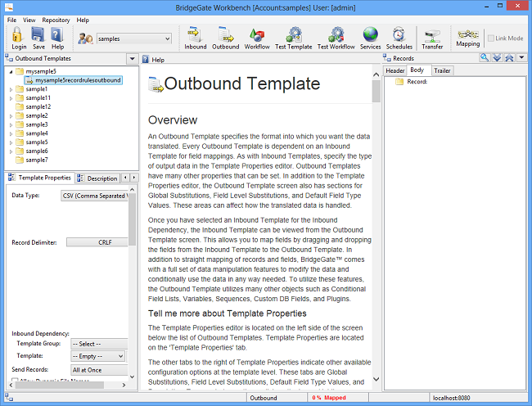The width and height of the screenshot is (532, 406).
Task: Open the Data Type CSV dropdown
Action: pos(94,196)
